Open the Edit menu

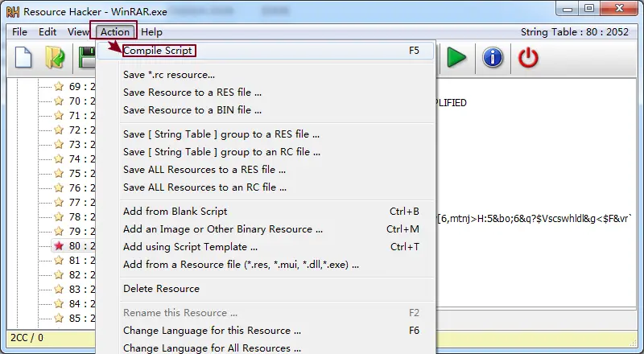pyautogui.click(x=47, y=31)
